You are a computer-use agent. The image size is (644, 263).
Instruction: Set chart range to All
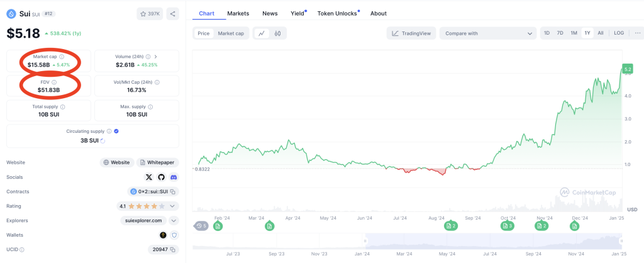pos(601,33)
